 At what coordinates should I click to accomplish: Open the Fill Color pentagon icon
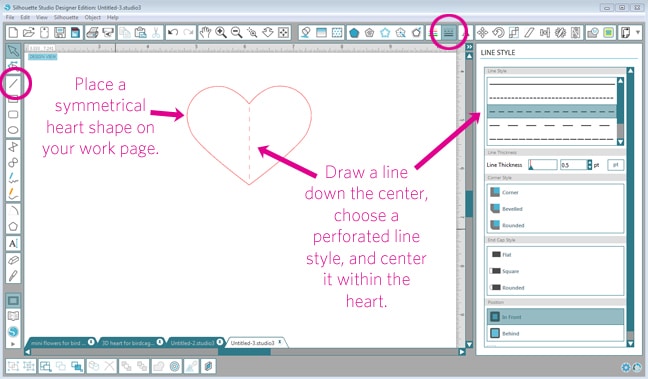(x=354, y=33)
